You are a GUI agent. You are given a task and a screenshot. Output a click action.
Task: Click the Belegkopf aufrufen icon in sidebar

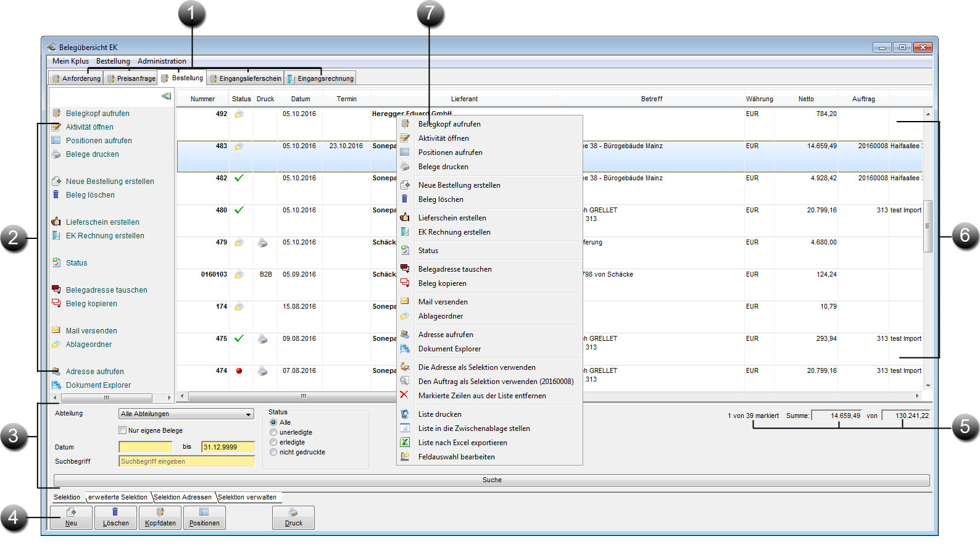(56, 113)
